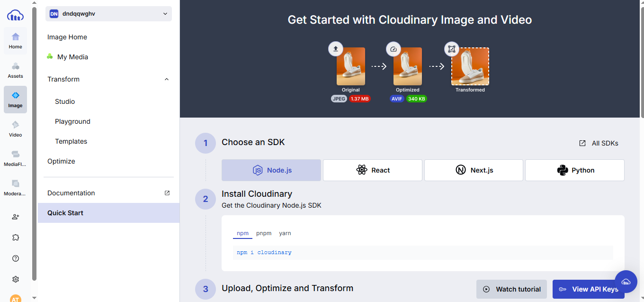Choose the React SDK
Viewport: 644px width, 302px height.
coord(373,170)
